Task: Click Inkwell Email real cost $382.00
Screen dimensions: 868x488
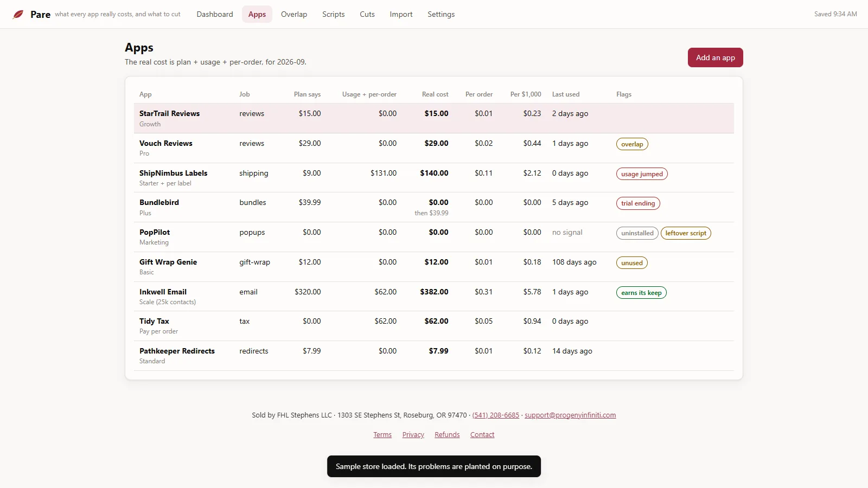Action: click(434, 292)
